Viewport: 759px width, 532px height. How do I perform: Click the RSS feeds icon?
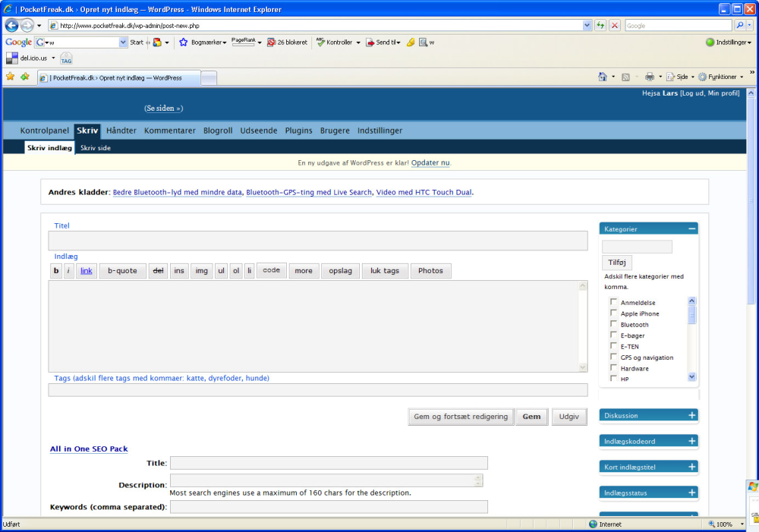[x=625, y=77]
